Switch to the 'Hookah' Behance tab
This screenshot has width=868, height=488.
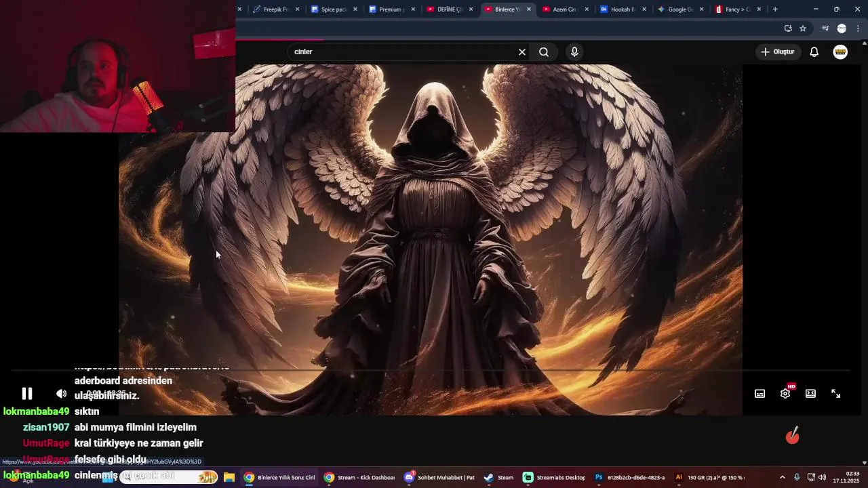(623, 9)
